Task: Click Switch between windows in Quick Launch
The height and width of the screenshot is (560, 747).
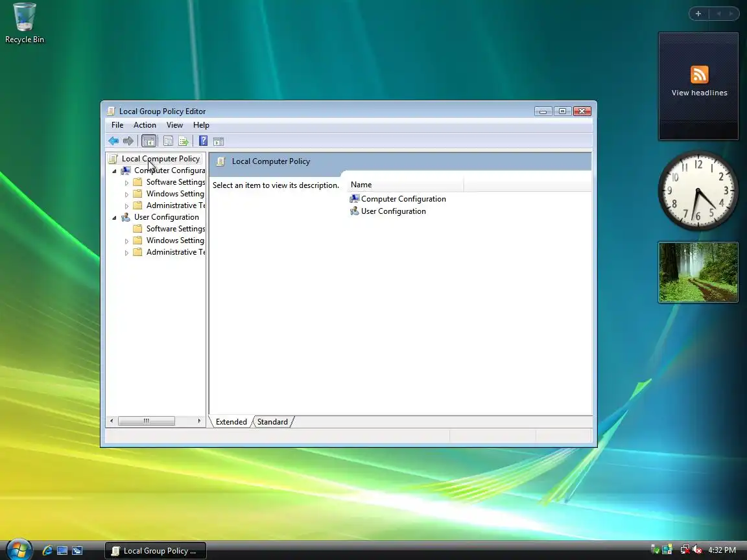Action: coord(77,550)
